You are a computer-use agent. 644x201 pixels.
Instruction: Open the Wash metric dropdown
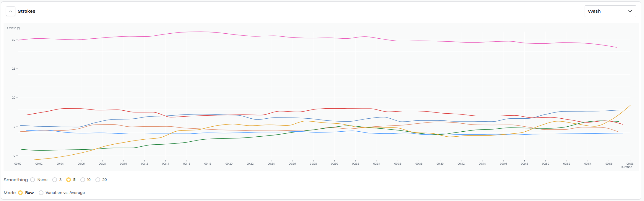coord(610,11)
